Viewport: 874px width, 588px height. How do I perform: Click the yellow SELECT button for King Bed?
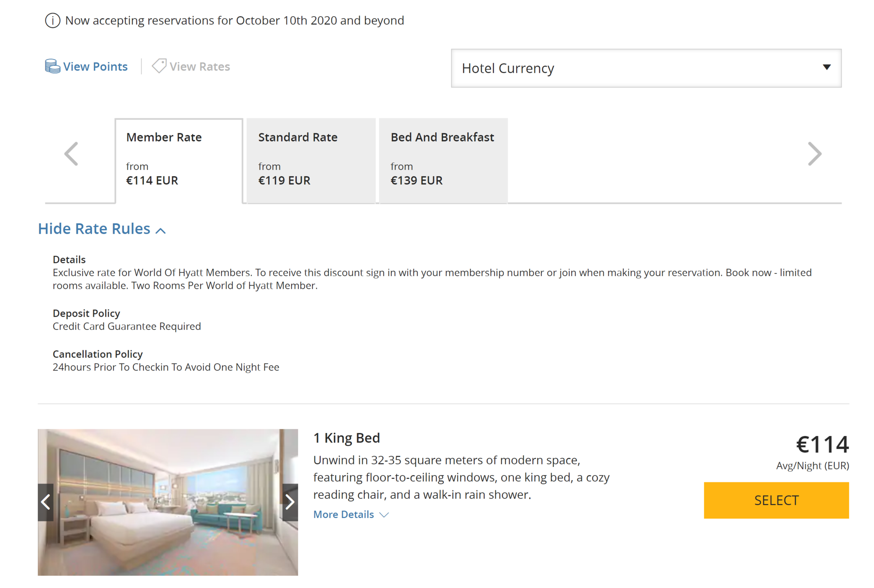tap(776, 500)
